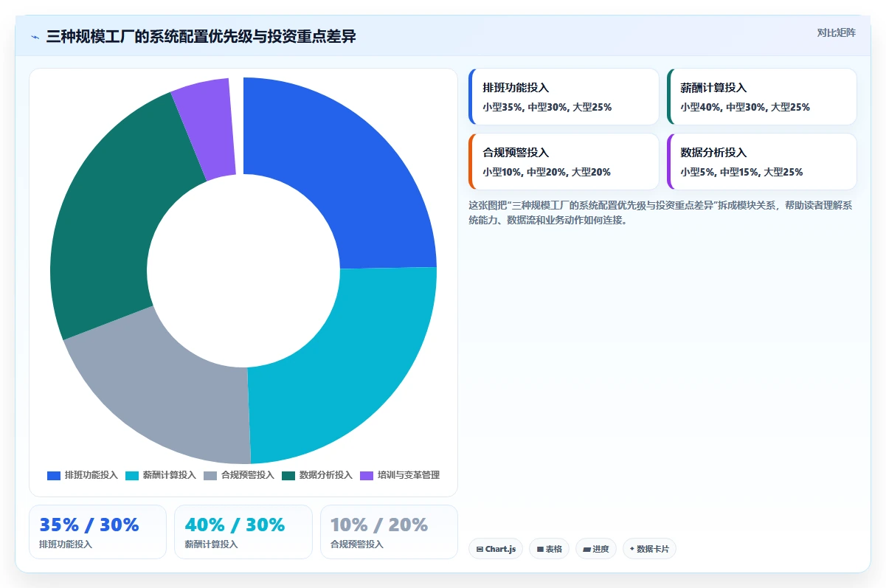Toggle the 合规预警投入 legend swatch

(x=210, y=475)
